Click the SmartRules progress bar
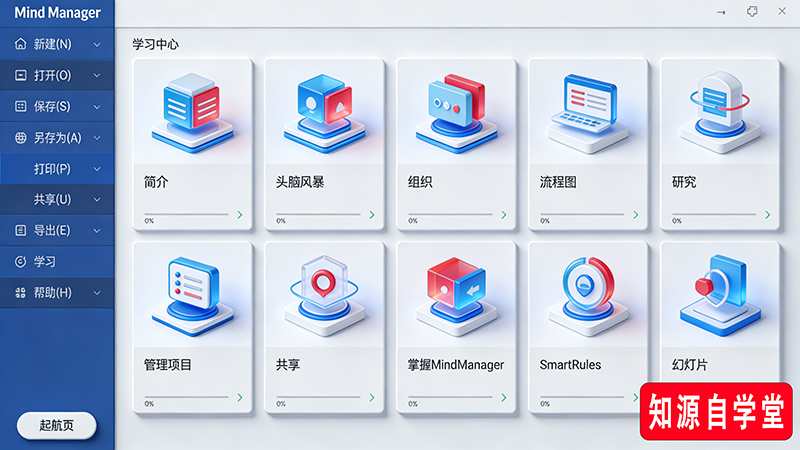The width and height of the screenshot is (800, 450). coord(582,397)
